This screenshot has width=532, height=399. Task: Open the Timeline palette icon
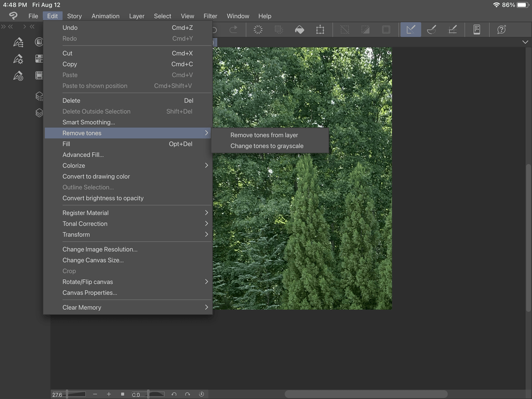39,75
